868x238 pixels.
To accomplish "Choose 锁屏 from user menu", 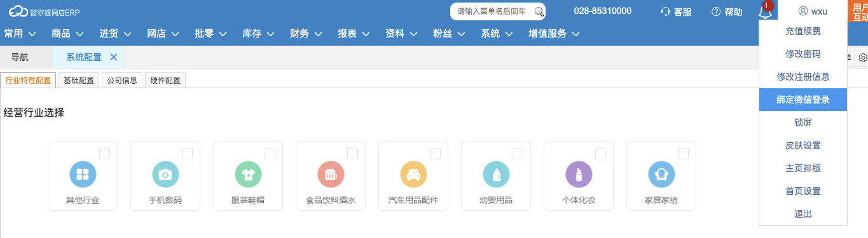I will (x=803, y=122).
